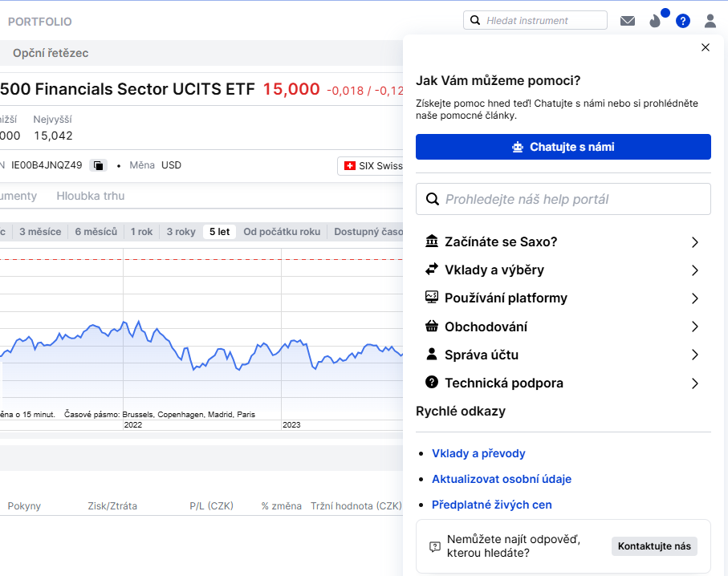Screen dimensions: 728x576
Task: Click the P/L (CZK) column header
Action: (211, 506)
